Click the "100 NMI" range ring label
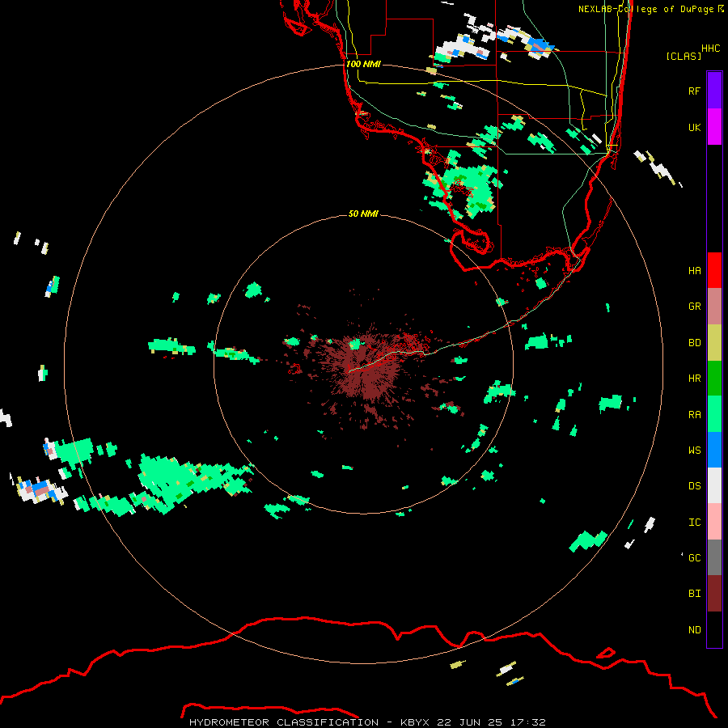This screenshot has height=728, width=728. point(363,64)
